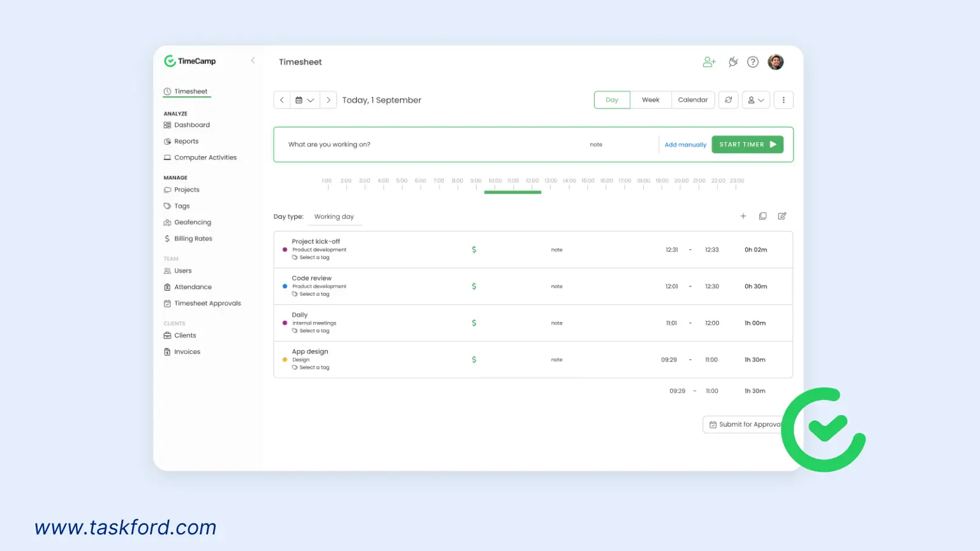The width and height of the screenshot is (980, 551).
Task: Click the plus add entry icon
Action: [743, 216]
